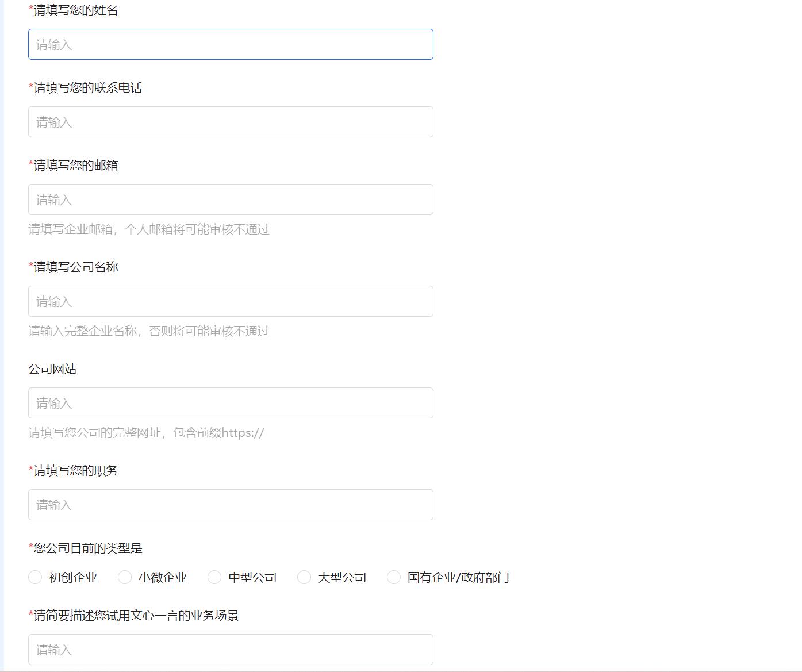Choose 国有企业/政府部门 as company type
The image size is (802, 672).
[x=394, y=577]
